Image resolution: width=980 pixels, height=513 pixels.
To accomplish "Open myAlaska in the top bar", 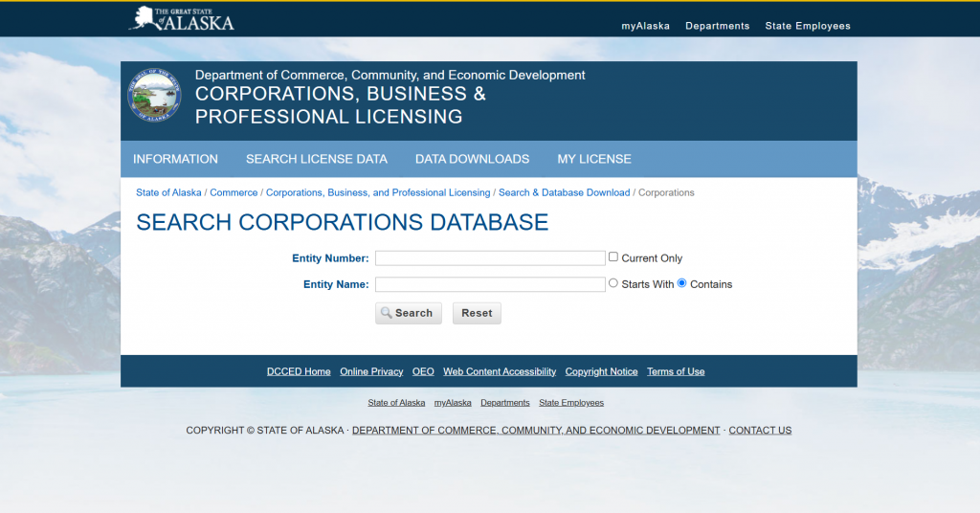I will [645, 26].
